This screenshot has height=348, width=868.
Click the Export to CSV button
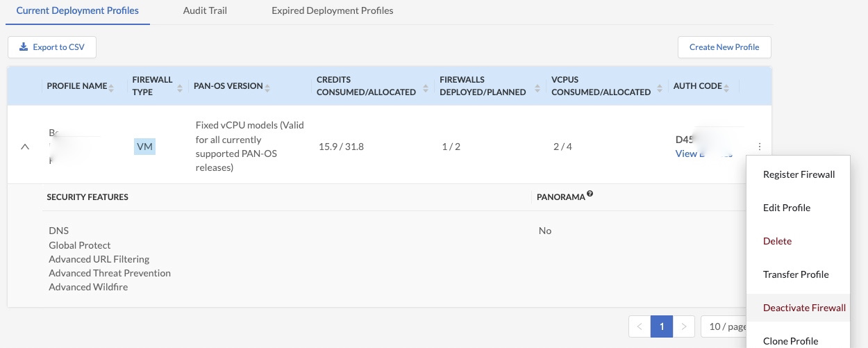point(51,47)
